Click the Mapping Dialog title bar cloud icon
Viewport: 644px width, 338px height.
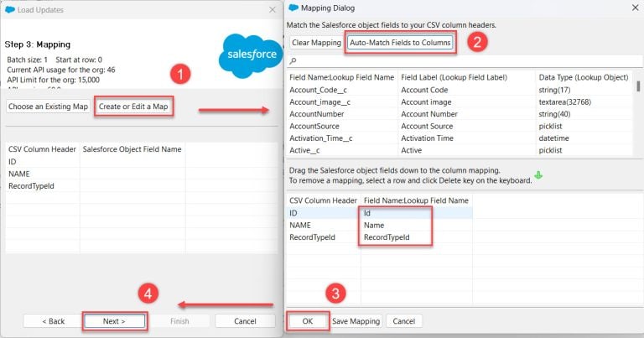(293, 8)
